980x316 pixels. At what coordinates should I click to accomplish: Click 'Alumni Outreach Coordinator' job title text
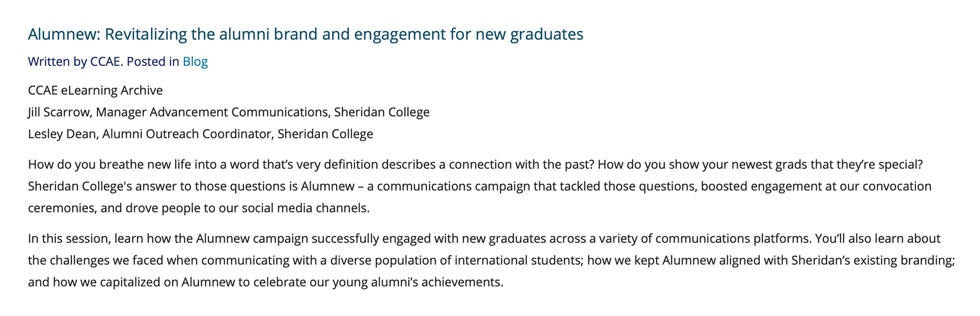pos(187,134)
